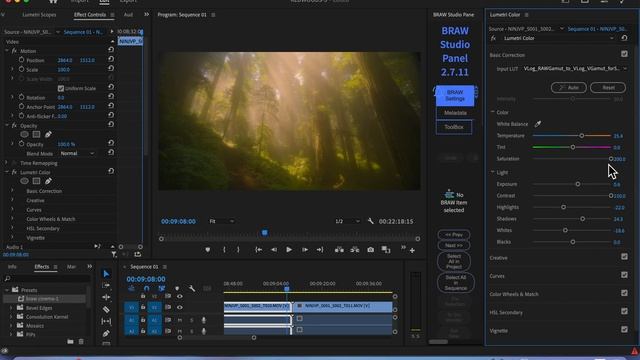Select the Sequence 01 timeline tab
Viewport: 640px width, 360px height.
144,267
